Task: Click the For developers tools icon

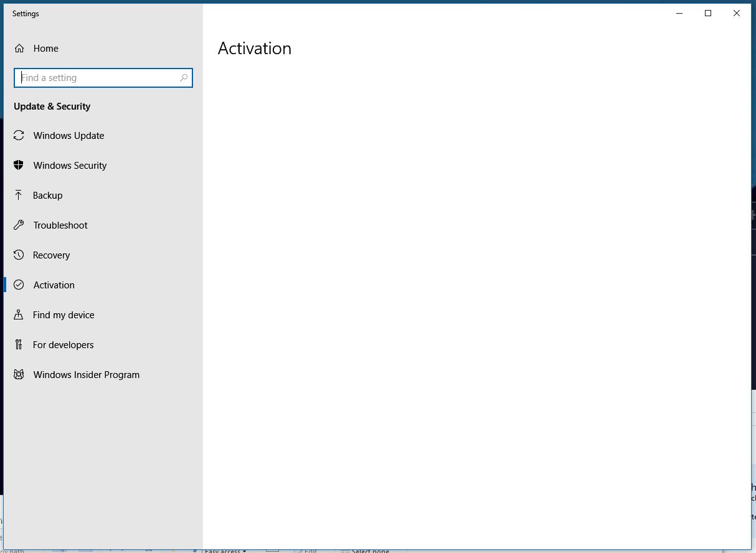Action: (19, 344)
